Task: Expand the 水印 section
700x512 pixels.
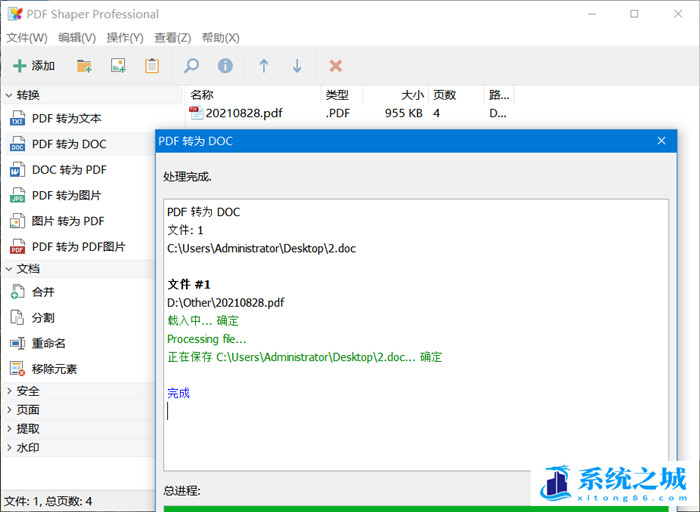Action: (x=8, y=447)
